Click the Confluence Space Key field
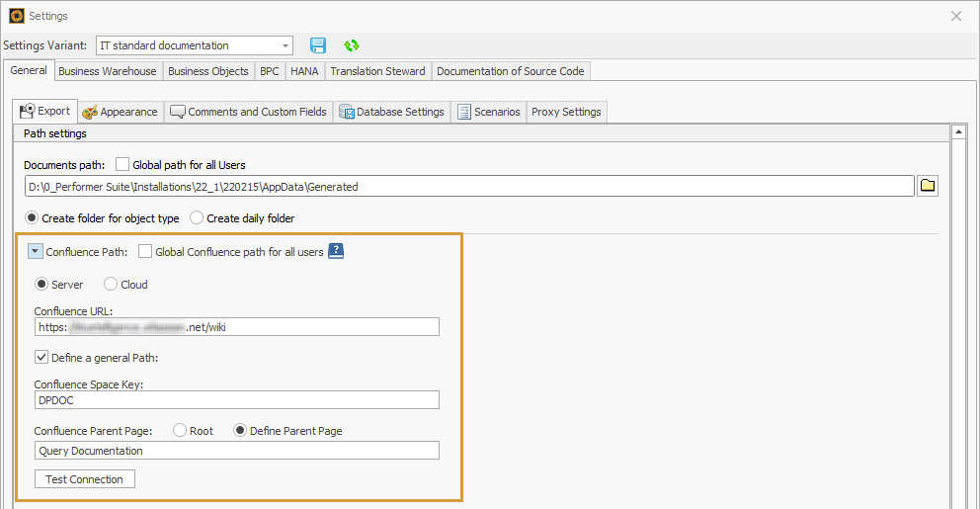The height and width of the screenshot is (509, 980). (x=236, y=400)
